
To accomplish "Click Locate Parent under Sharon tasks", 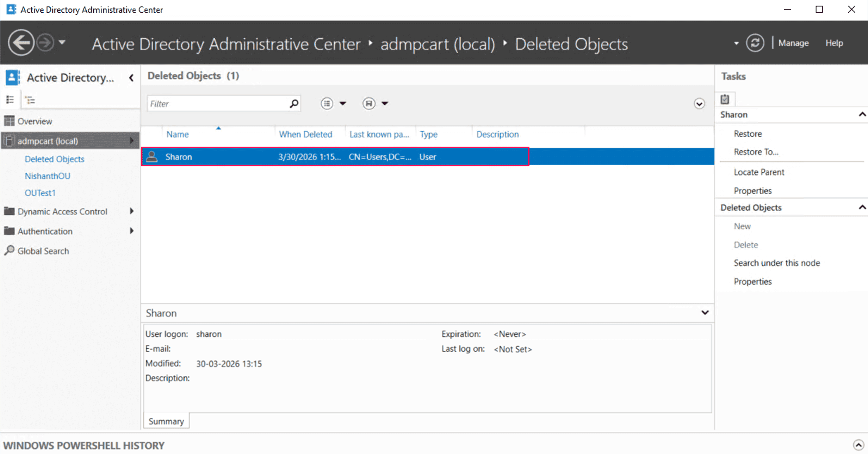I will [x=759, y=172].
